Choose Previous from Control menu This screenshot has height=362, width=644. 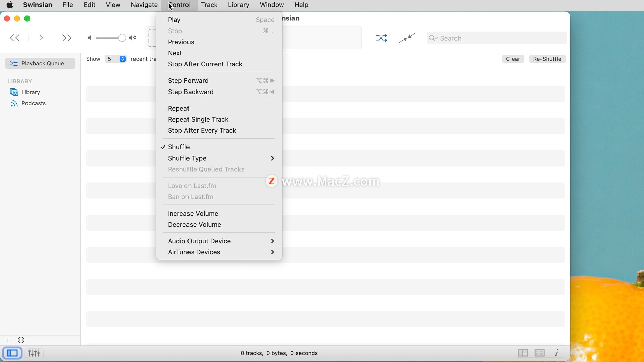(219, 42)
